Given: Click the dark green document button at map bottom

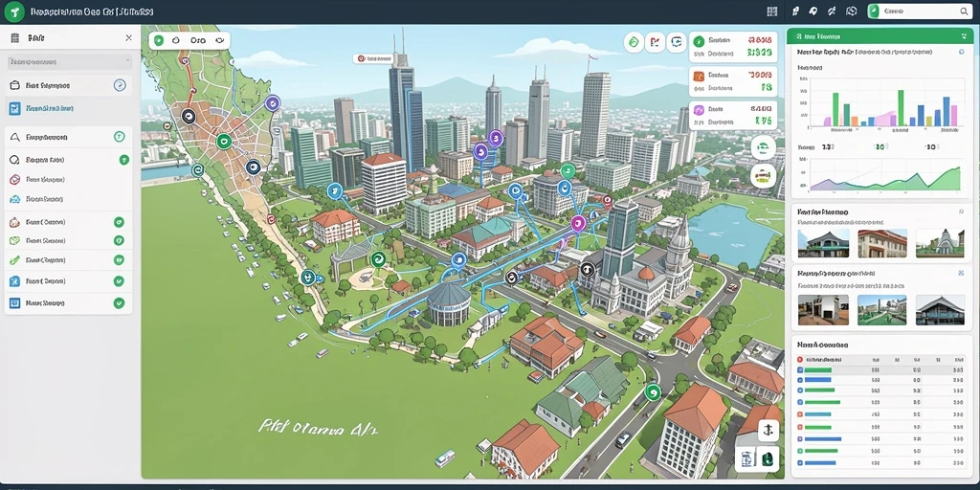Looking at the screenshot, I should tap(768, 458).
